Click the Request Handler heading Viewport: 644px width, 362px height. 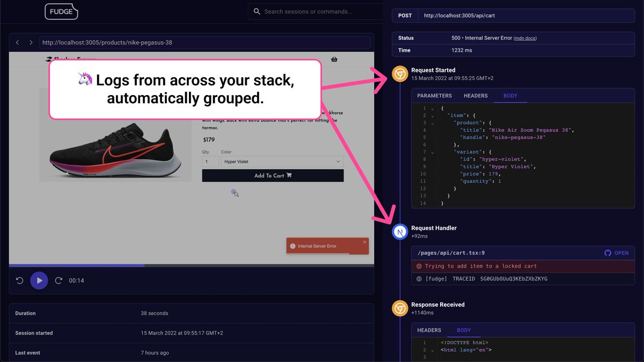tap(434, 228)
